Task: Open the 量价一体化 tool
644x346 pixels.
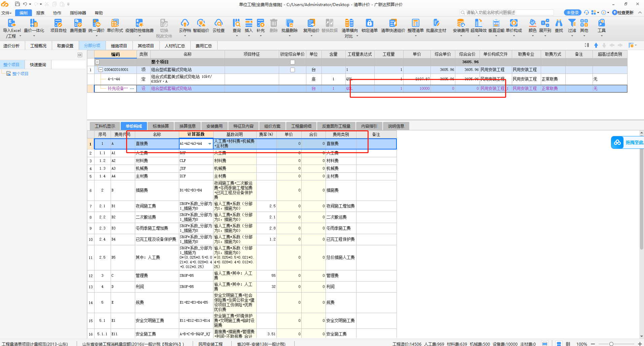Action: tap(34, 23)
